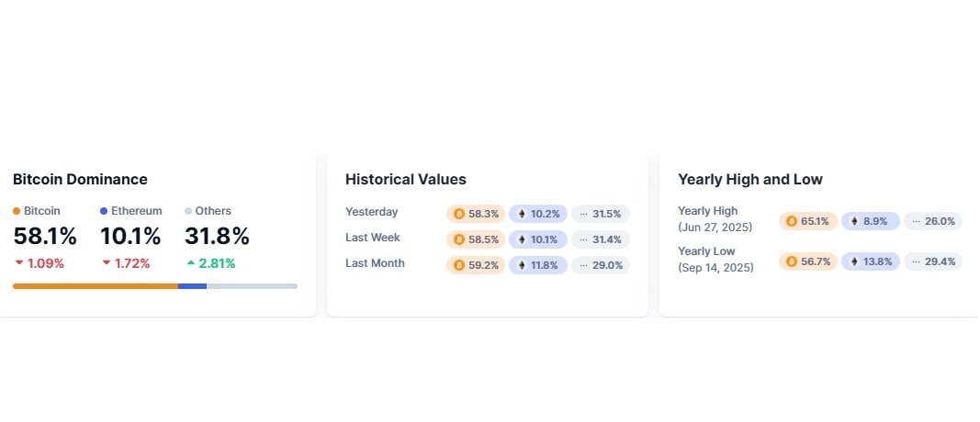The height and width of the screenshot is (422, 980).
Task: Click the Yearly Low 29.4% others pill
Action: [933, 261]
